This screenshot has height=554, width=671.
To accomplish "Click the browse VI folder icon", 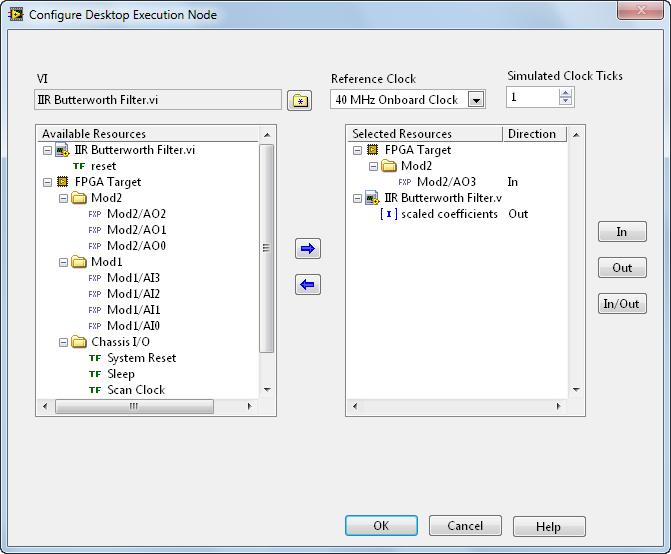I will [298, 100].
